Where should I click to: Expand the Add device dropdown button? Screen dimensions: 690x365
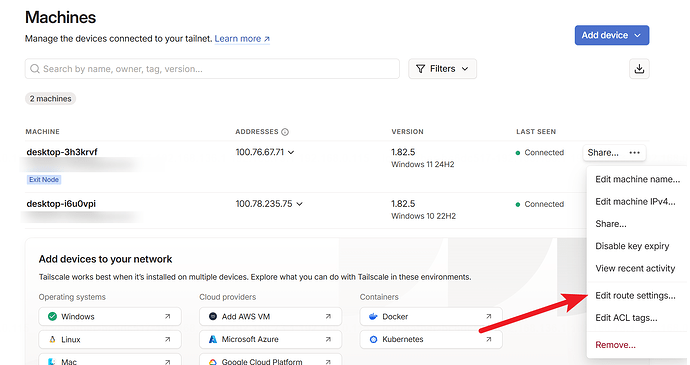(x=612, y=35)
